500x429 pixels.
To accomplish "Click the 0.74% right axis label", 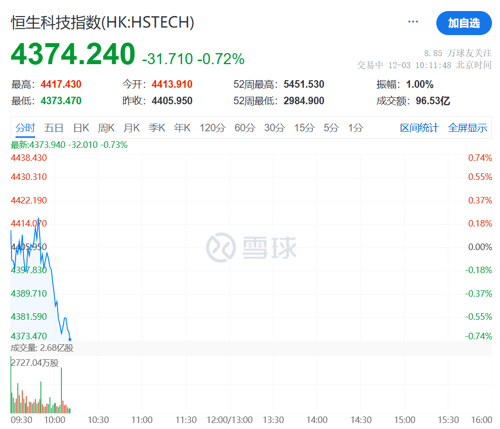I will [x=480, y=158].
